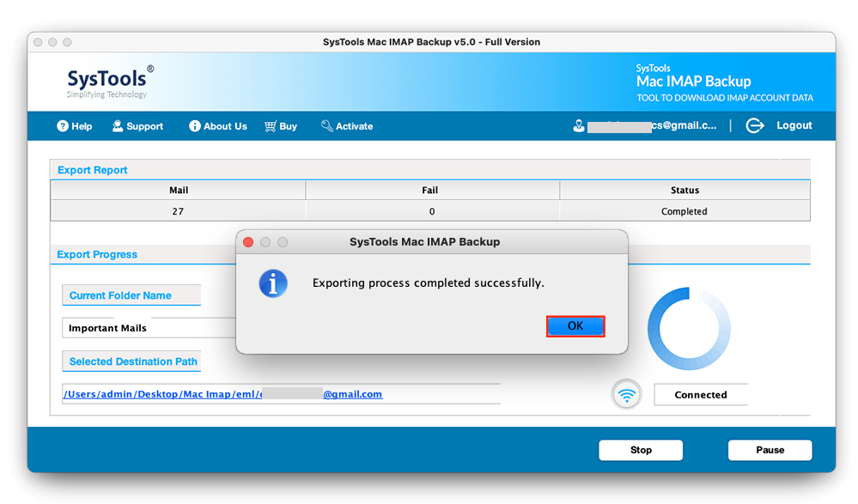Screen dimensions: 858x504
Task: Click the SysTools logo
Action: 109,82
